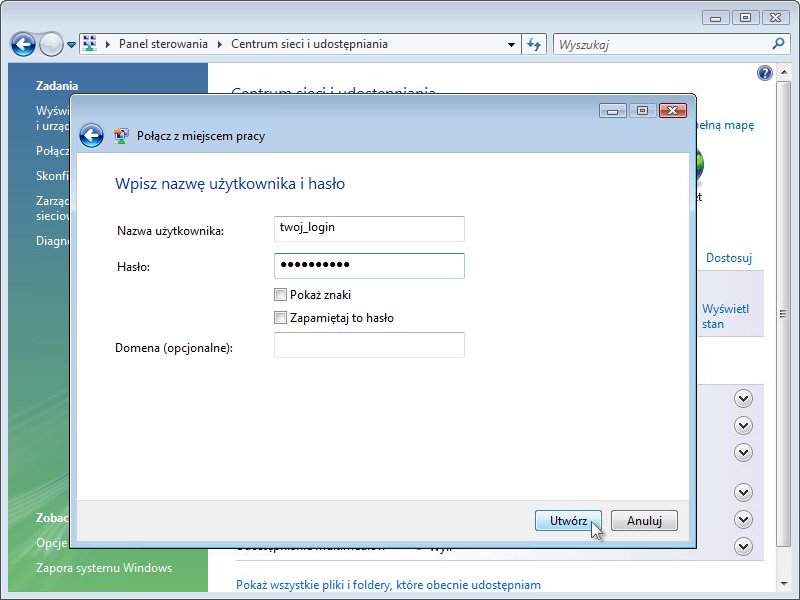Expand the topmost chevron section on right
The width and height of the screenshot is (800, 600).
[743, 398]
